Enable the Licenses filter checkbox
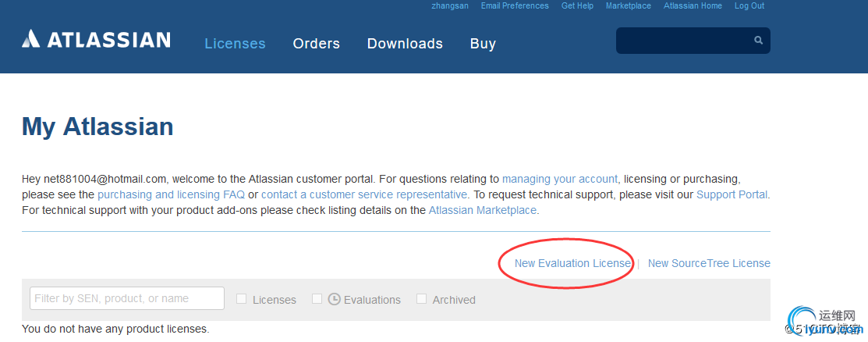The width and height of the screenshot is (868, 342). click(x=241, y=299)
